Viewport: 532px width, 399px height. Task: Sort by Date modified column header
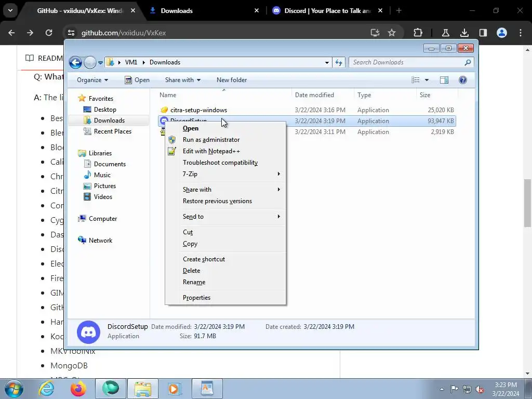tap(323, 95)
